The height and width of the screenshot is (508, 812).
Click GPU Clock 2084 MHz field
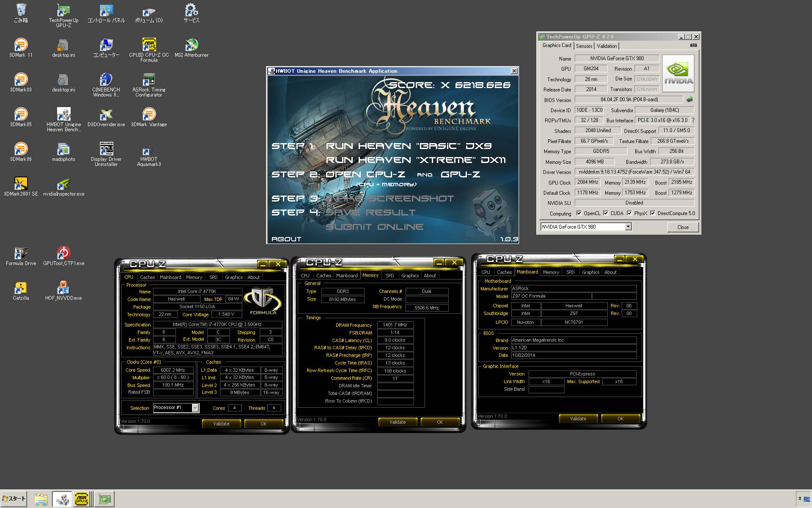click(x=588, y=182)
